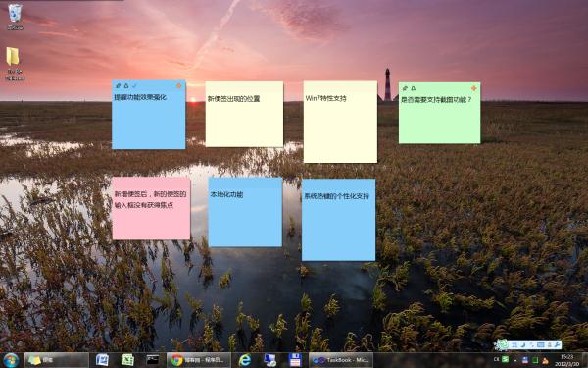Open the Windows Start menu orb
The height and width of the screenshot is (368, 588).
[11, 360]
